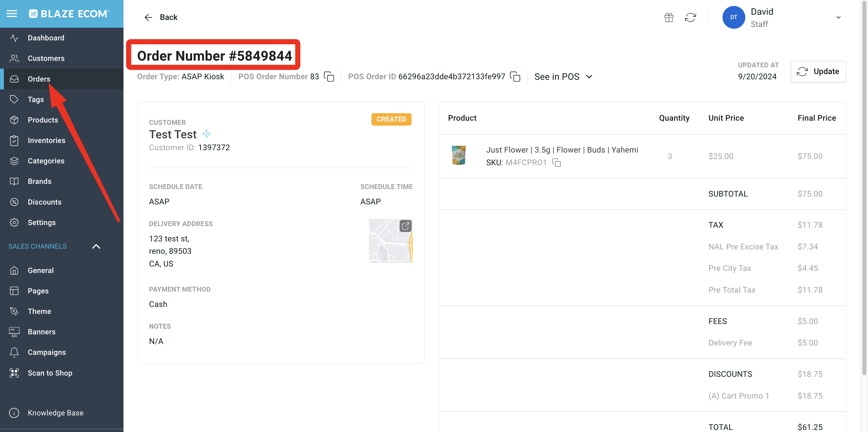Click the refresh sync icon in header
Image resolution: width=868 pixels, height=432 pixels.
[690, 17]
